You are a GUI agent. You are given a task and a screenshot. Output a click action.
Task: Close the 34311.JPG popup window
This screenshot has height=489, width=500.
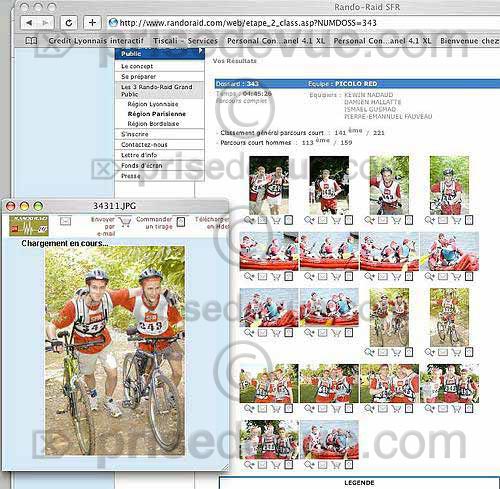pyautogui.click(x=11, y=206)
